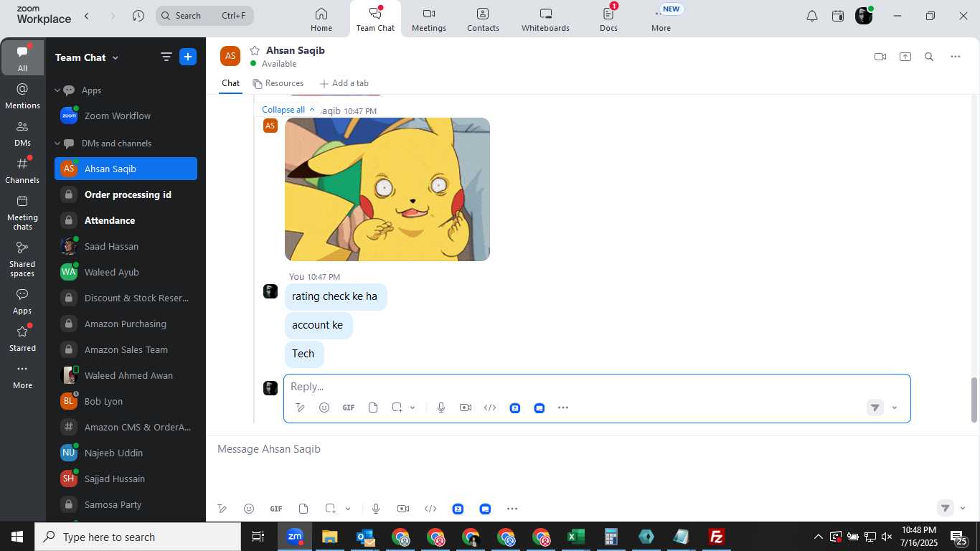Expand the Team Chat dropdown header
Viewport: 980px width, 551px height.
87,57
